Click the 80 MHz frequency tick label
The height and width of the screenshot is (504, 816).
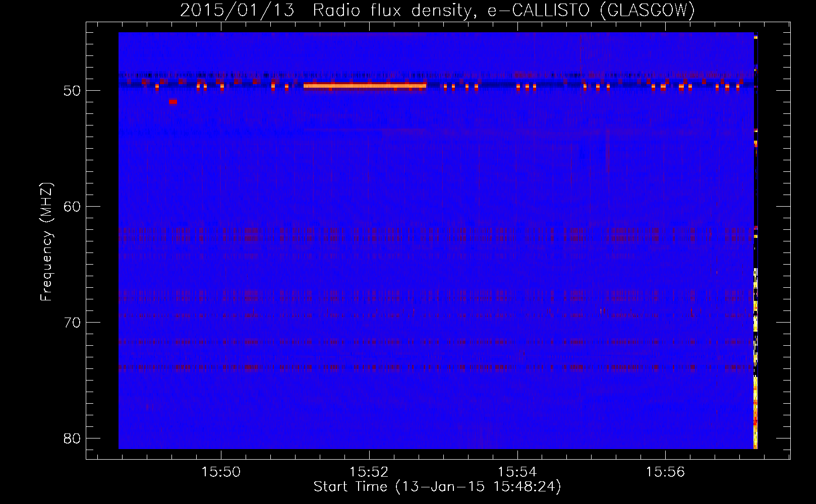73,438
